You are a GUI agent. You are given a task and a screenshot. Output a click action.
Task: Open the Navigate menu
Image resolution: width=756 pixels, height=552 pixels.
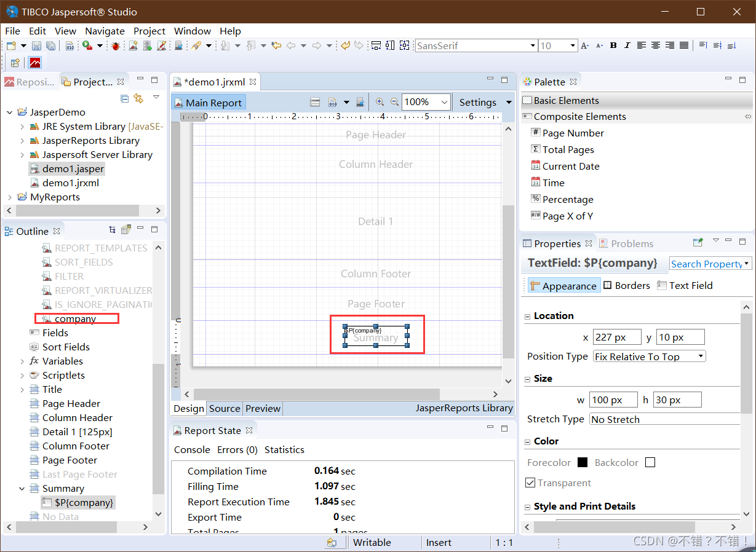pyautogui.click(x=105, y=31)
